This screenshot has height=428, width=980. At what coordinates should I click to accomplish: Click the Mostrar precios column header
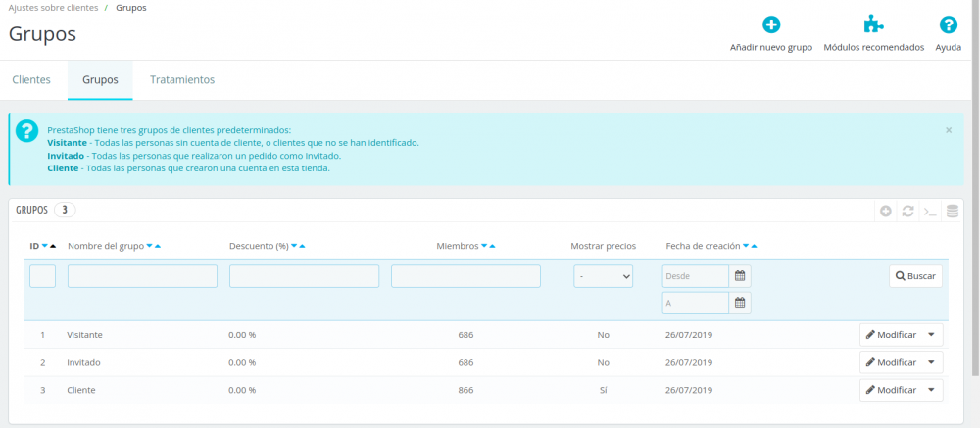tap(603, 246)
